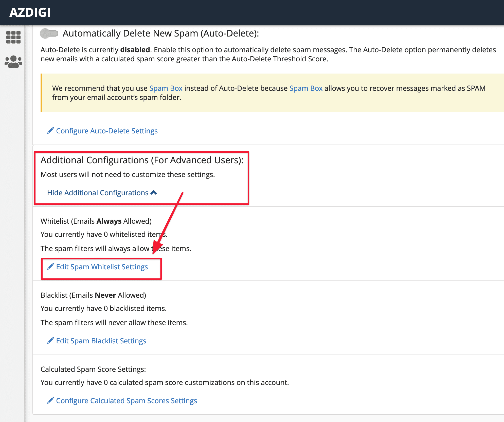
Task: Click the Blacklist (Emails Never Allowed) heading
Action: pos(93,295)
